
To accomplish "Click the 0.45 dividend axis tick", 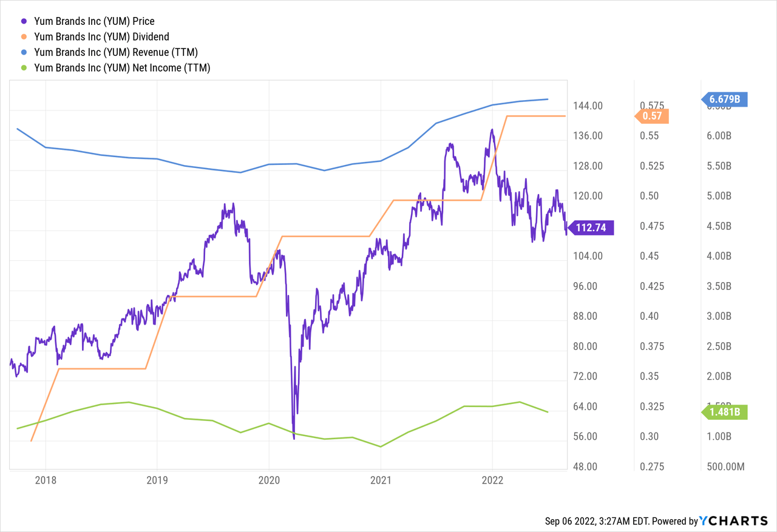I will [x=650, y=256].
